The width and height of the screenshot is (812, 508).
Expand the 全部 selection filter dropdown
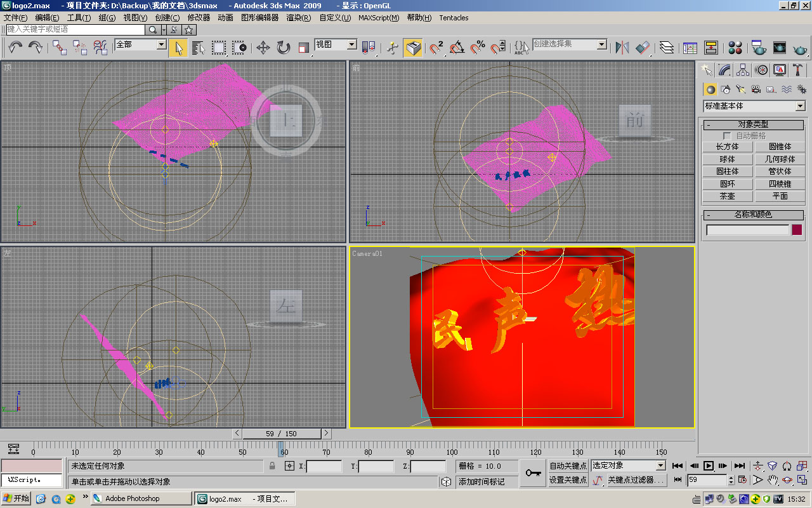coord(161,44)
